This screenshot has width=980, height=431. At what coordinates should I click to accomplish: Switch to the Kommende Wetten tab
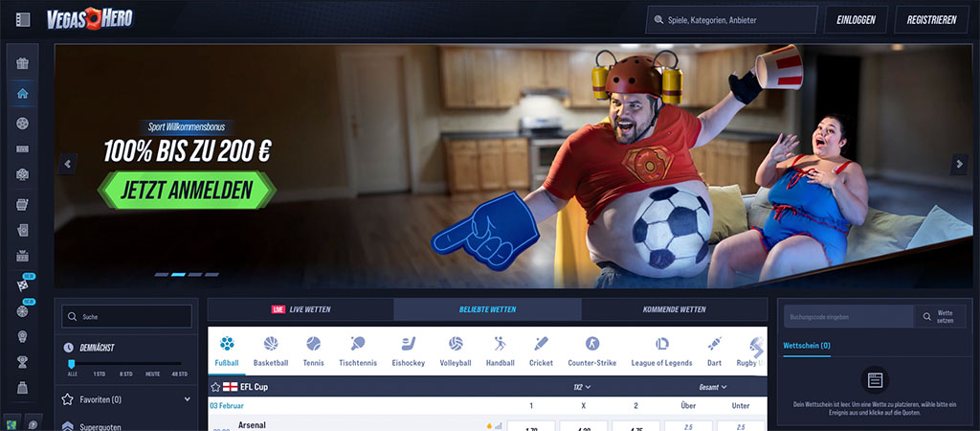pyautogui.click(x=674, y=309)
